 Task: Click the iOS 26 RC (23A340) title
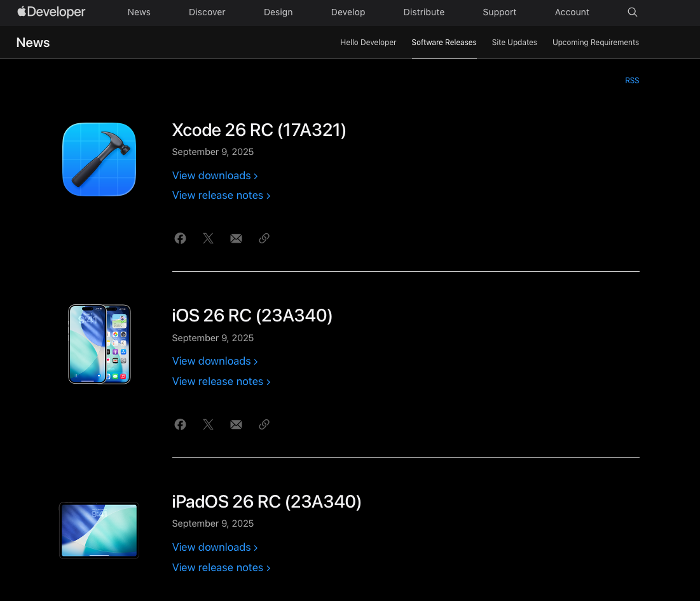click(x=252, y=316)
